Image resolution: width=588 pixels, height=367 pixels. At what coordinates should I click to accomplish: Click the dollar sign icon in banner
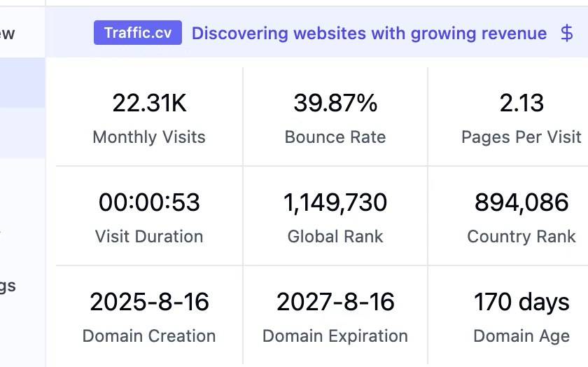[566, 33]
